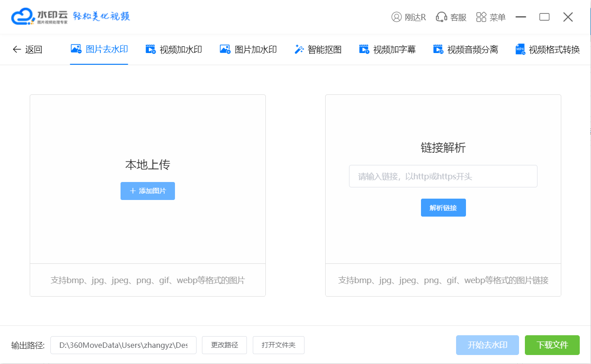The height and width of the screenshot is (364, 591).
Task: Select the 视频加水印 video icon
Action: tap(151, 49)
